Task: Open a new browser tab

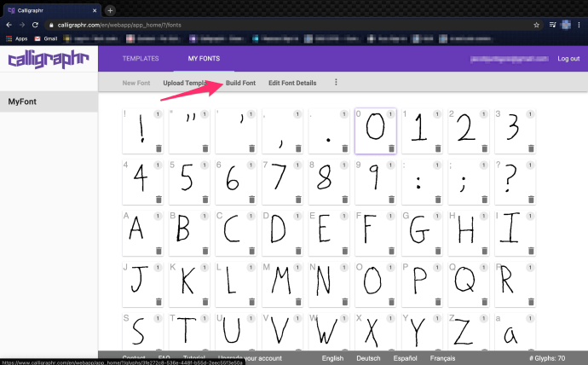Action: pos(110,10)
